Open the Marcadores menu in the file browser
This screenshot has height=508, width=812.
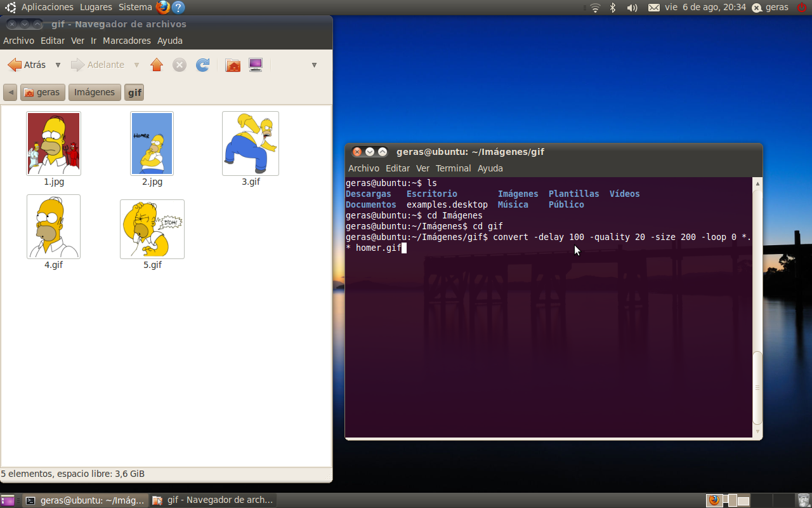126,40
